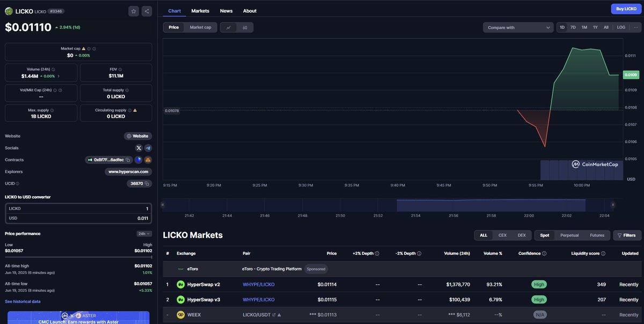Open the X (Twitter) social icon
Screen dimensions: 644x324
[x=139, y=148]
